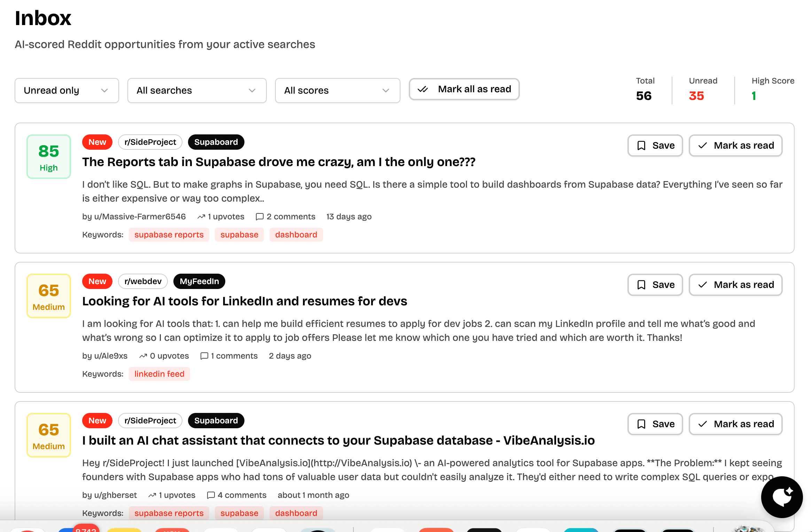Click the 85 High score badge
Viewport: 812px width, 532px height.
49,157
